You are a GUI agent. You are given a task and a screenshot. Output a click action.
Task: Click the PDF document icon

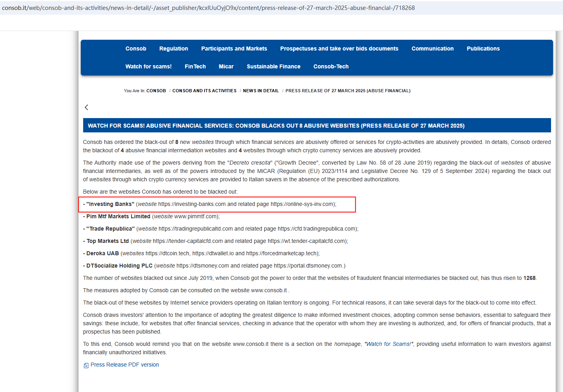(x=86, y=365)
